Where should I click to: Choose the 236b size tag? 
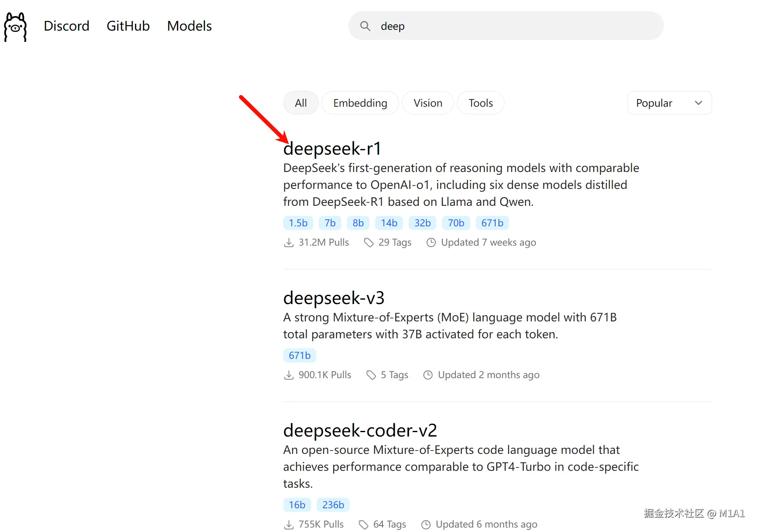pyautogui.click(x=333, y=505)
